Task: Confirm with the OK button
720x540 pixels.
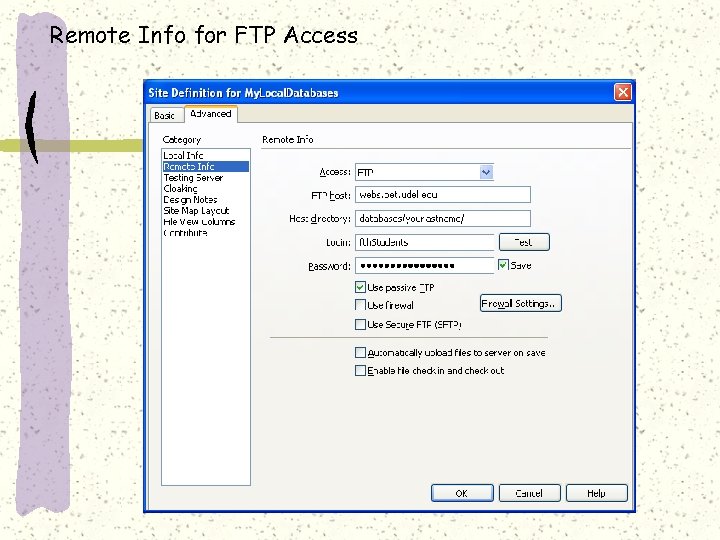Action: [x=462, y=493]
